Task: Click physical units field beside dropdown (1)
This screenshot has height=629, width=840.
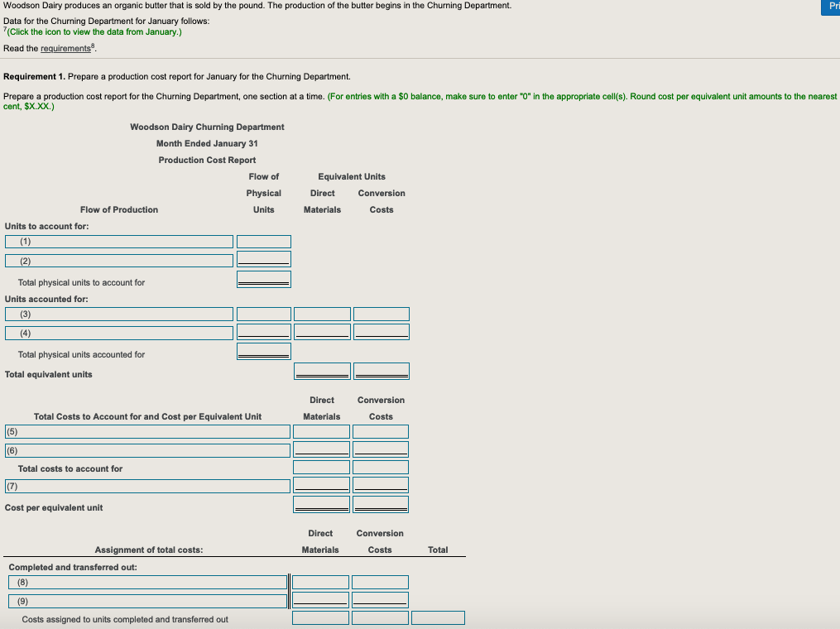Action: click(x=263, y=241)
